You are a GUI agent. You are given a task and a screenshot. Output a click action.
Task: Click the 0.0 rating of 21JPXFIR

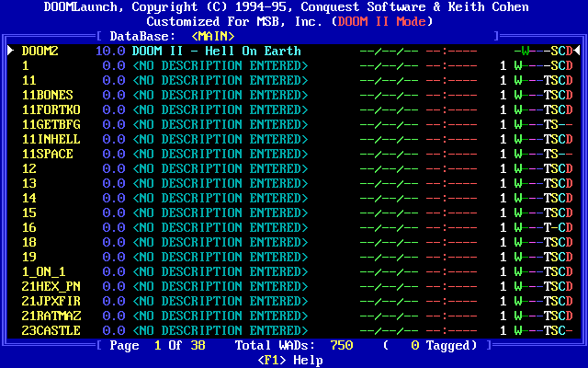coord(114,301)
